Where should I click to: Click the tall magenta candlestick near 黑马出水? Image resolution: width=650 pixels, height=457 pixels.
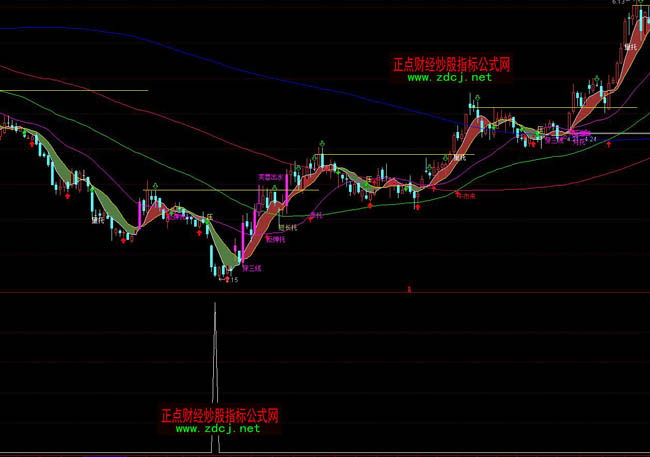(x=286, y=192)
